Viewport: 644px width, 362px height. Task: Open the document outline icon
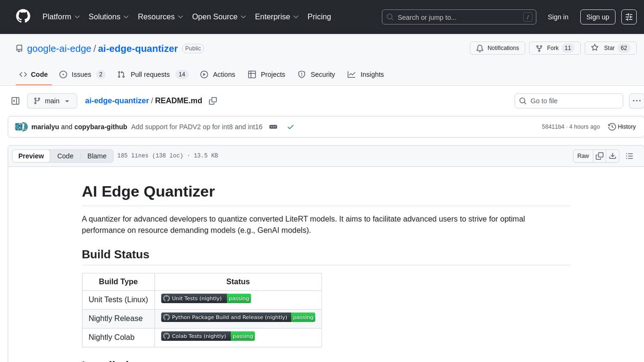pyautogui.click(x=629, y=156)
